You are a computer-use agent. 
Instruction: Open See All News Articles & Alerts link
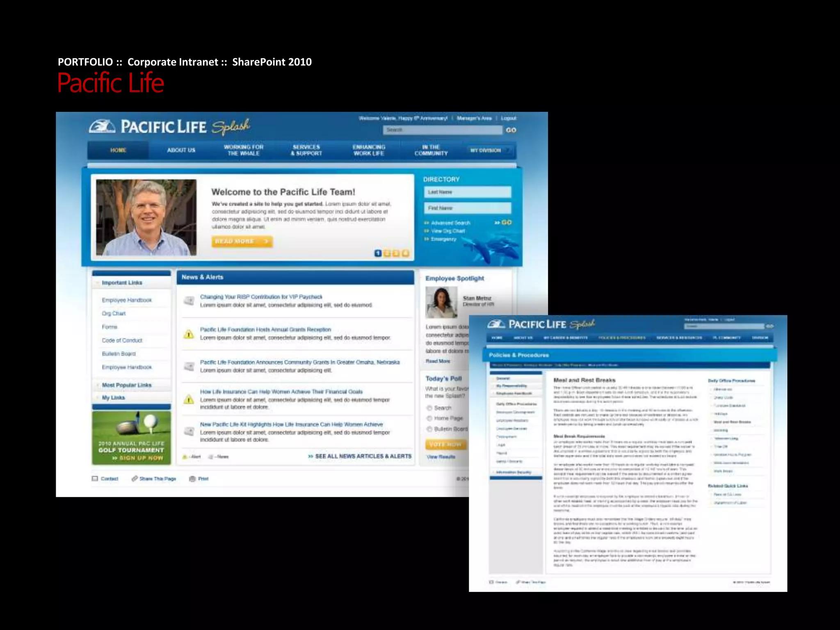pos(360,456)
